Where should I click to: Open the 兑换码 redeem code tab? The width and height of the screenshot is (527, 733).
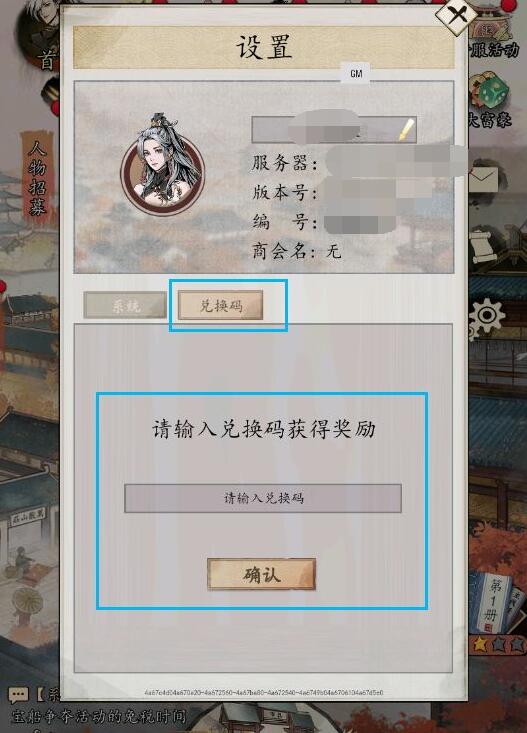[x=221, y=305]
